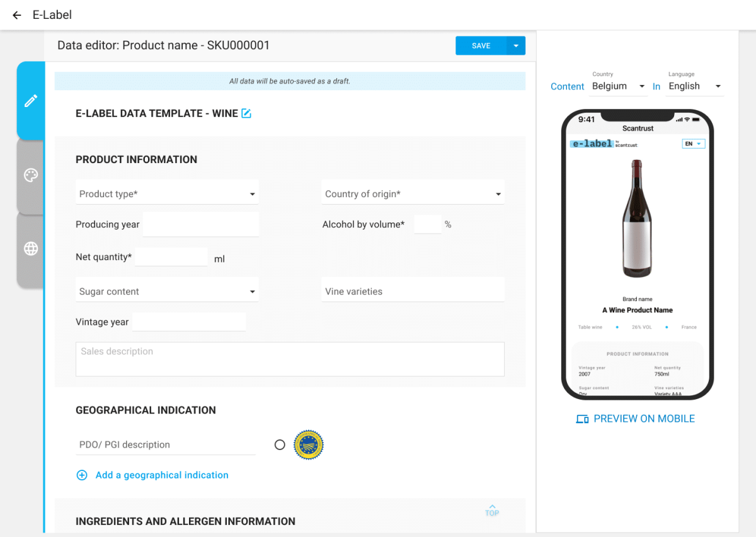Click the PGI geographical indication seal
Screen dimensions: 756x537
(x=309, y=445)
